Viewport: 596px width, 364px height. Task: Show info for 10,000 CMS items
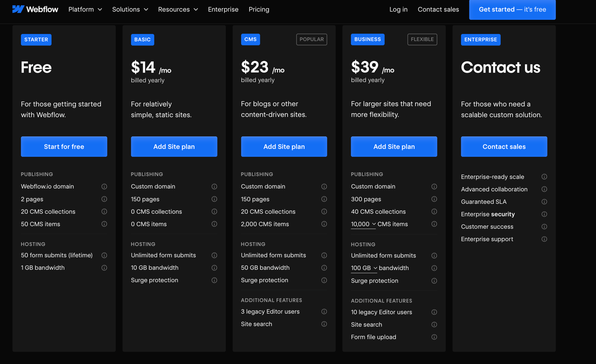434,224
